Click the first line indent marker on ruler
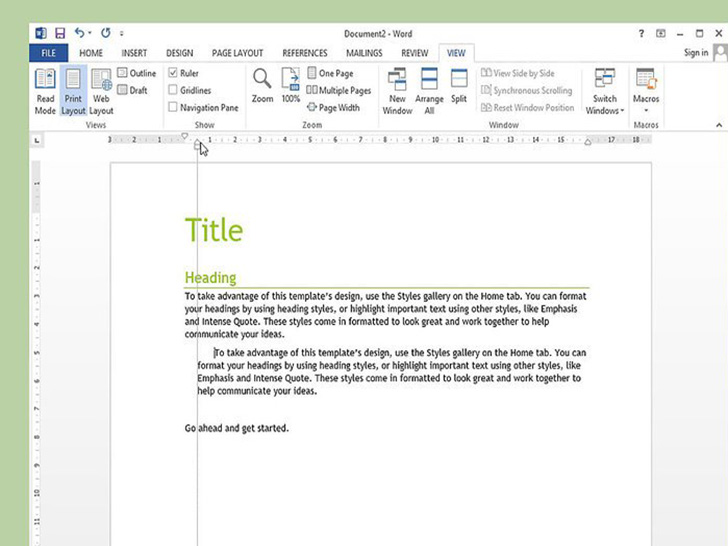Viewport: 728px width, 546px height. [185, 136]
